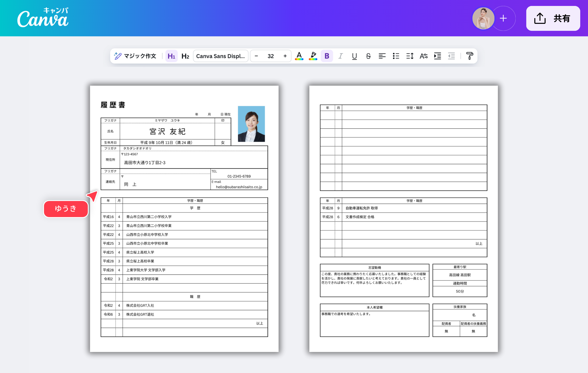588x373 pixels.
Task: Select the phone number 01-2345-6789
Action: 239,176
